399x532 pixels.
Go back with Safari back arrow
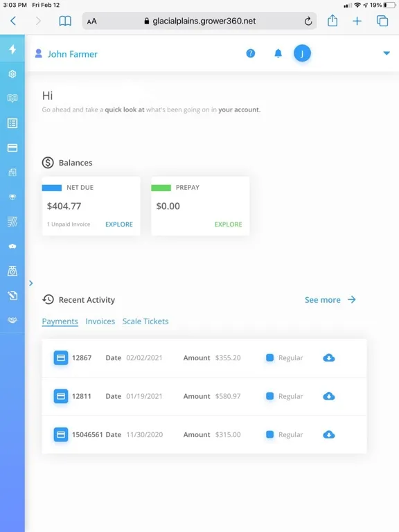13,21
